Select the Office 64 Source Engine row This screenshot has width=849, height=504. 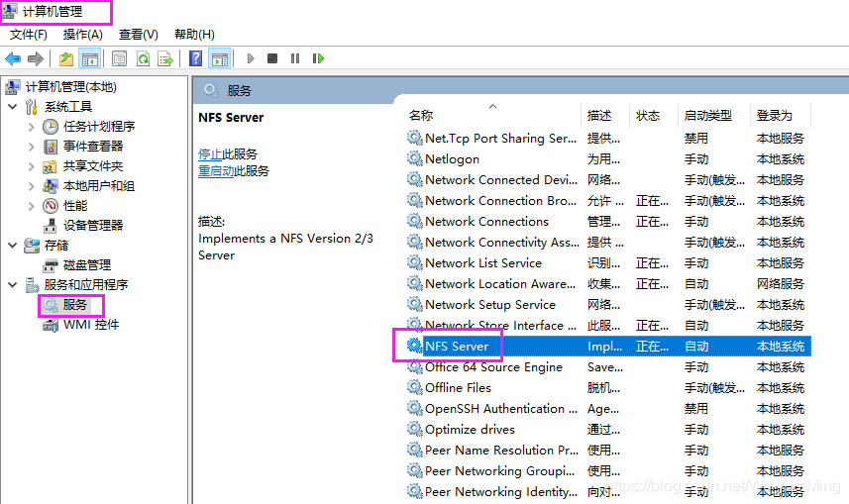[608, 367]
